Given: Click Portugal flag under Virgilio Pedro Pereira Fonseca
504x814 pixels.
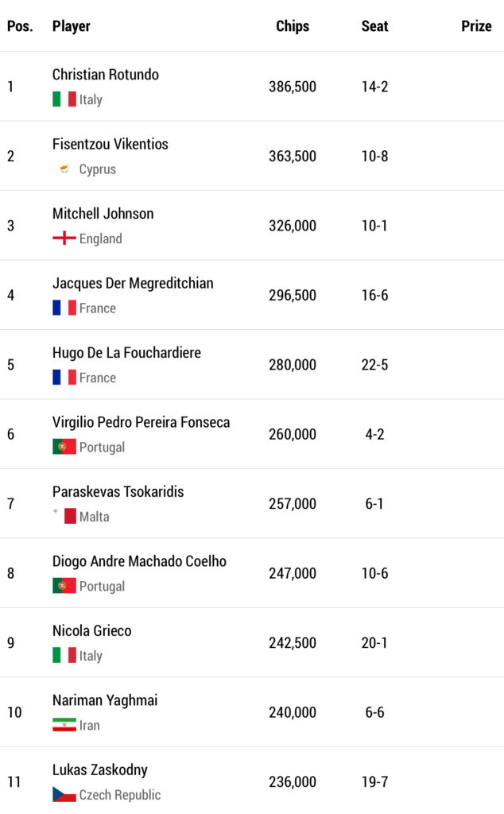Looking at the screenshot, I should pos(64,447).
